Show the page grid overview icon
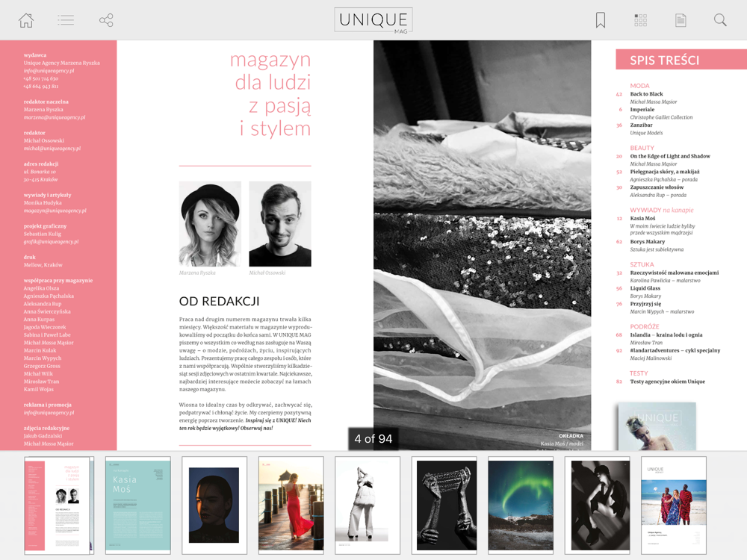This screenshot has width=747, height=560. tap(640, 20)
